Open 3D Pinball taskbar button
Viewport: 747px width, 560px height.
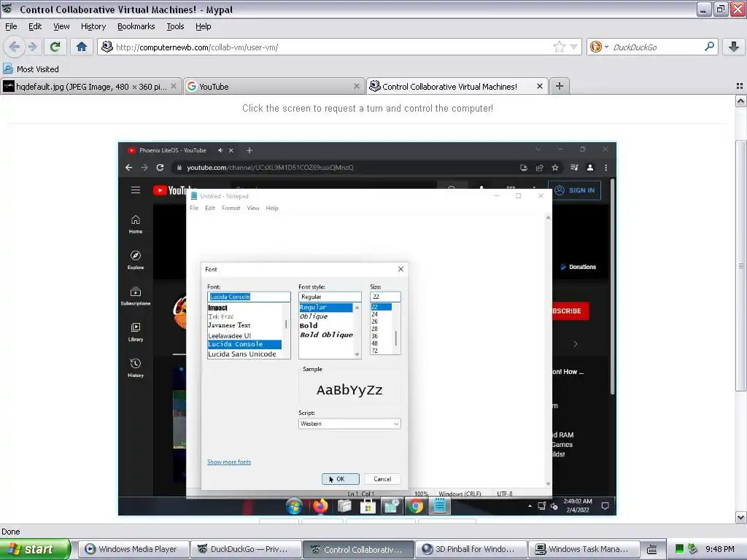click(471, 549)
